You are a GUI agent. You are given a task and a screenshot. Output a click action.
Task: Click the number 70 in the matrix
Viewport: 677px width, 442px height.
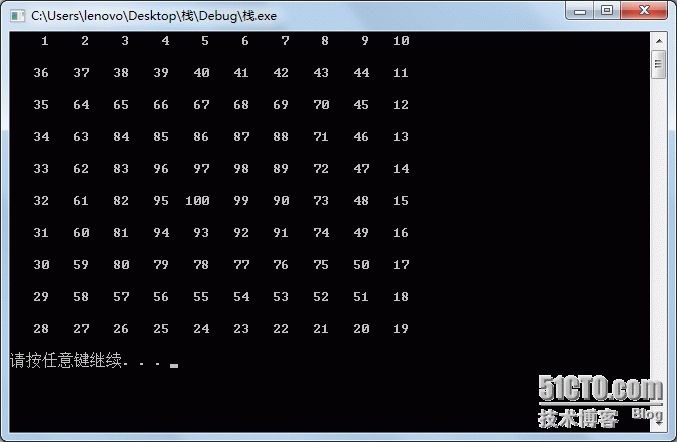pos(321,105)
